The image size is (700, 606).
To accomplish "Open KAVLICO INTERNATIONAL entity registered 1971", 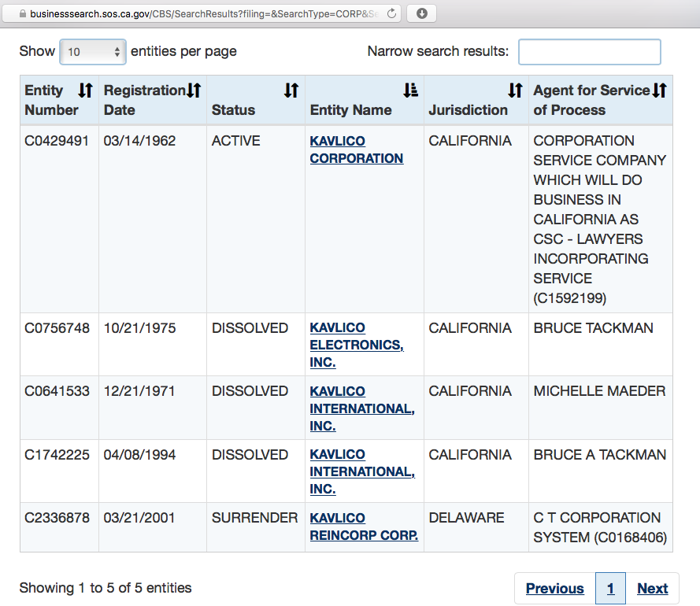I will (x=361, y=408).
